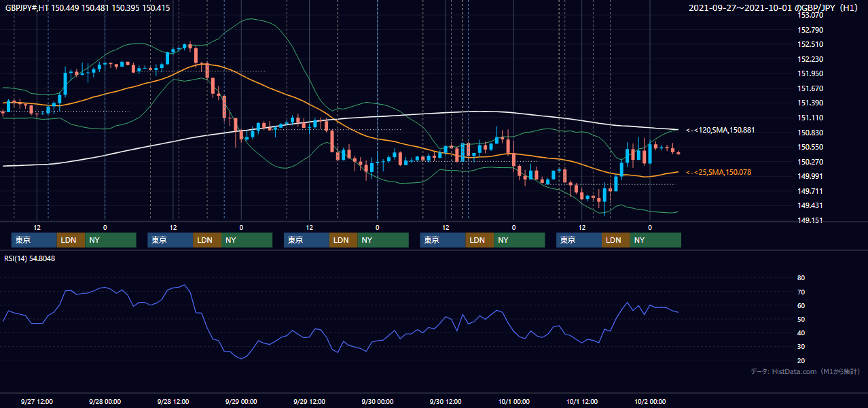868x408 pixels.
Task: Select the RSI 50 level label
Action: click(801, 319)
